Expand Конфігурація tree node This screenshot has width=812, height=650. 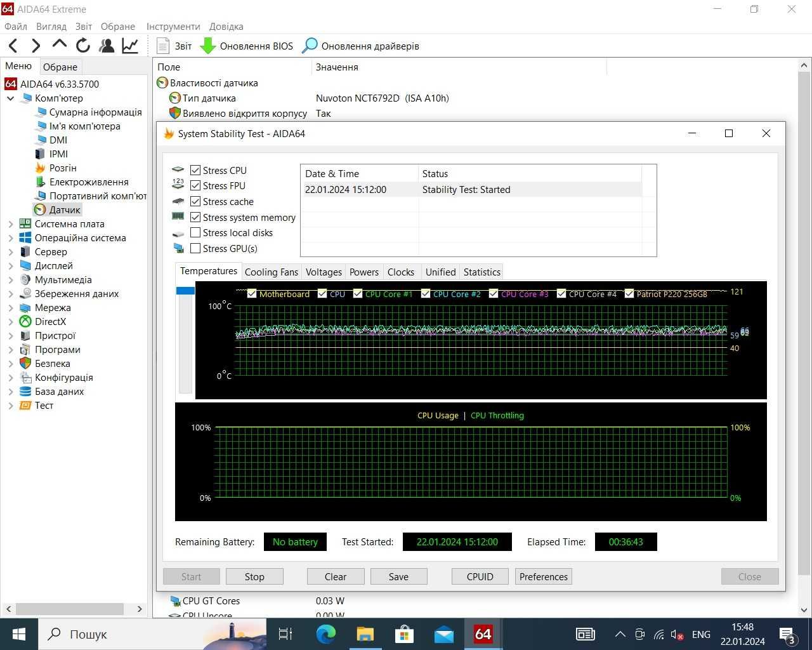coord(11,378)
